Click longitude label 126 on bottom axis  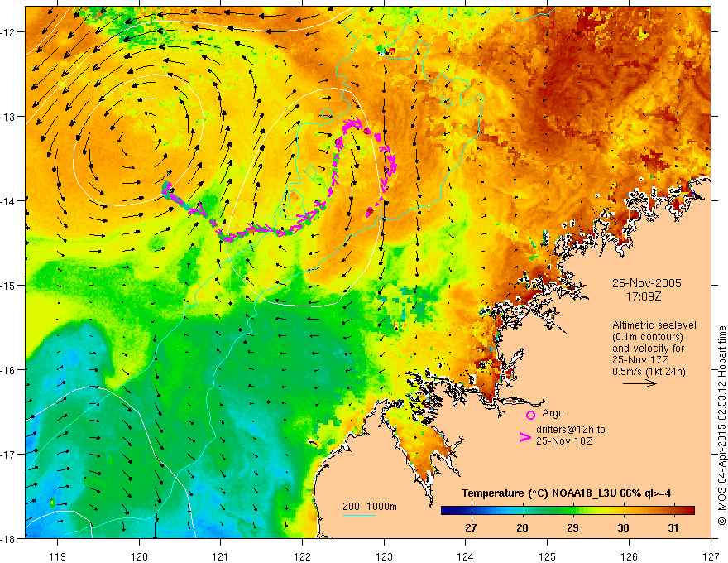coord(629,556)
